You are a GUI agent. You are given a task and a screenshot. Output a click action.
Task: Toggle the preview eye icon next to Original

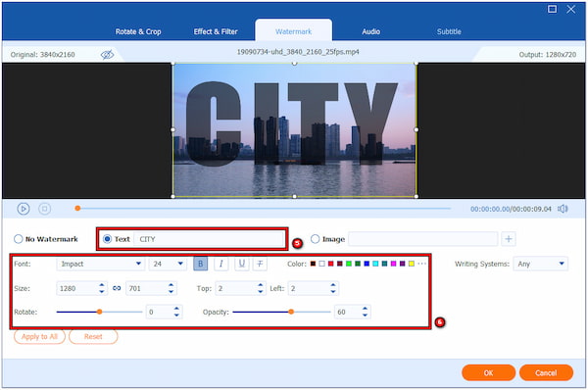tap(107, 55)
